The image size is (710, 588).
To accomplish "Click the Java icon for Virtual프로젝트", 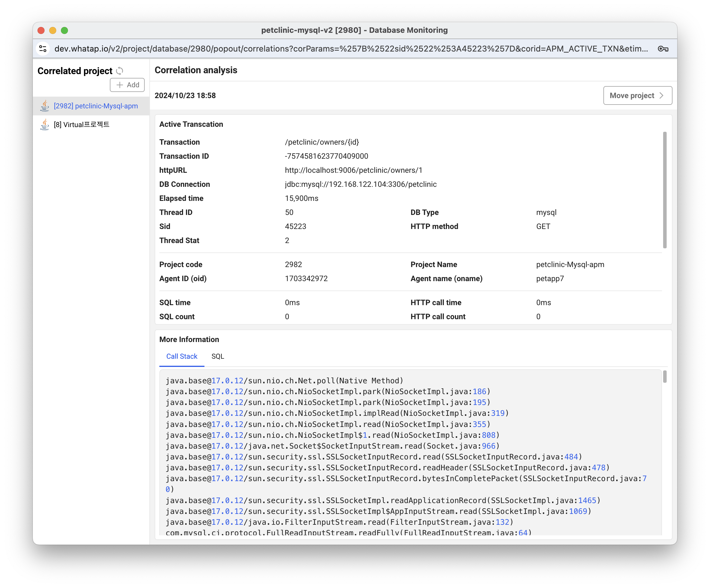I will [x=45, y=124].
